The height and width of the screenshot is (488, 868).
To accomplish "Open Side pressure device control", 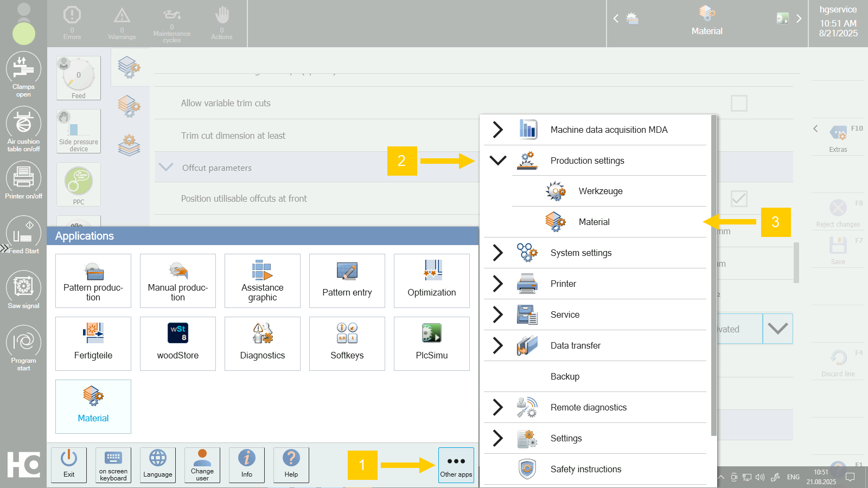I will click(79, 131).
